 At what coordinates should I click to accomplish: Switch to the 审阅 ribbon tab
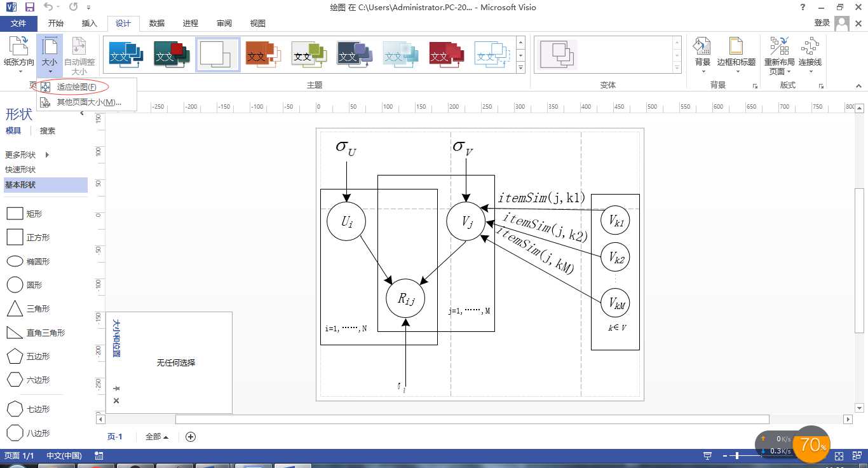224,24
